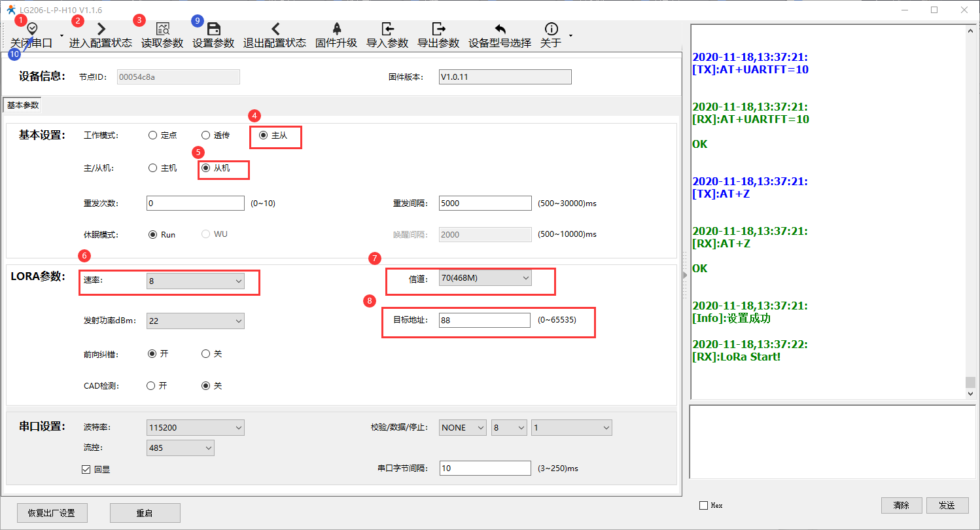Open the 信道 channel dropdown
Screen dimensions: 980x530
(x=484, y=278)
